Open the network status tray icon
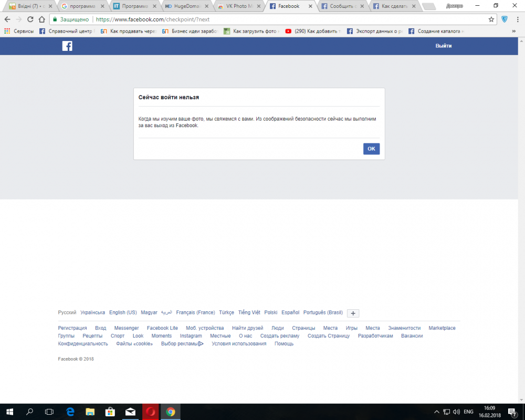 pos(447,412)
